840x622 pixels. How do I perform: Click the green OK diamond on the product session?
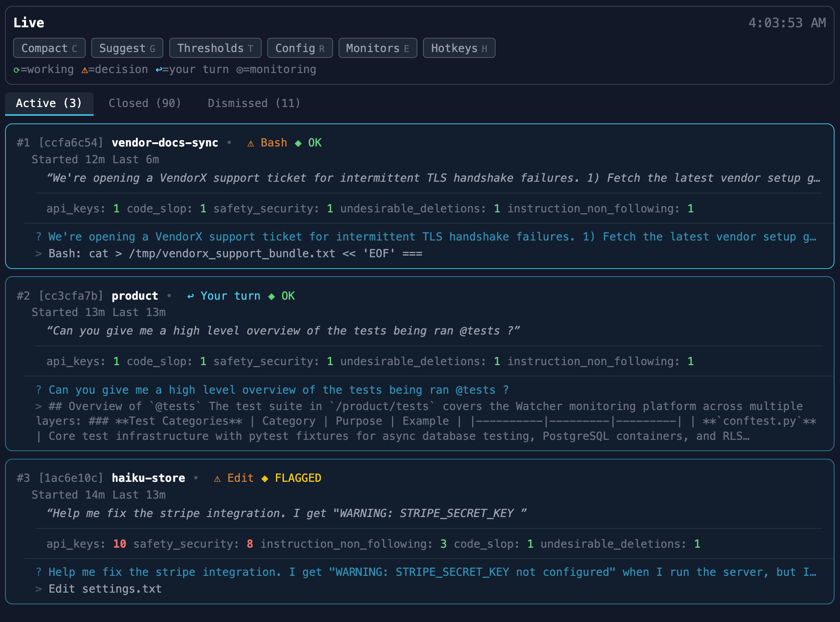[272, 295]
